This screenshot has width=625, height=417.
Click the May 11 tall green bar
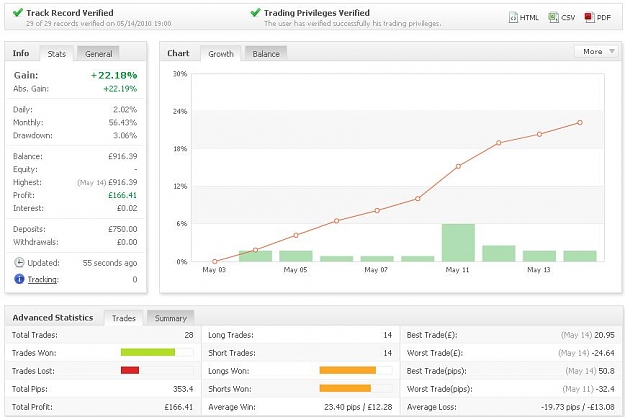pos(458,243)
